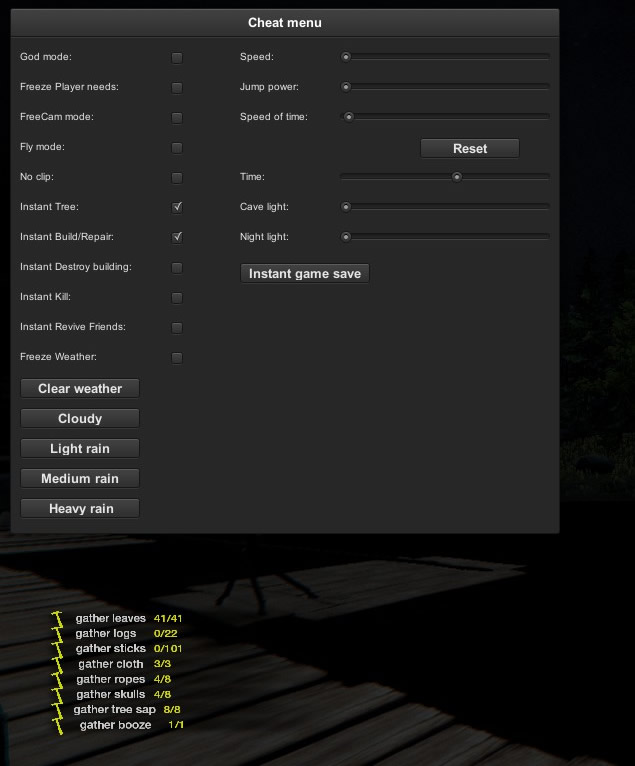
Task: Toggle the FreeCam mode checkbox
Action: [x=177, y=118]
